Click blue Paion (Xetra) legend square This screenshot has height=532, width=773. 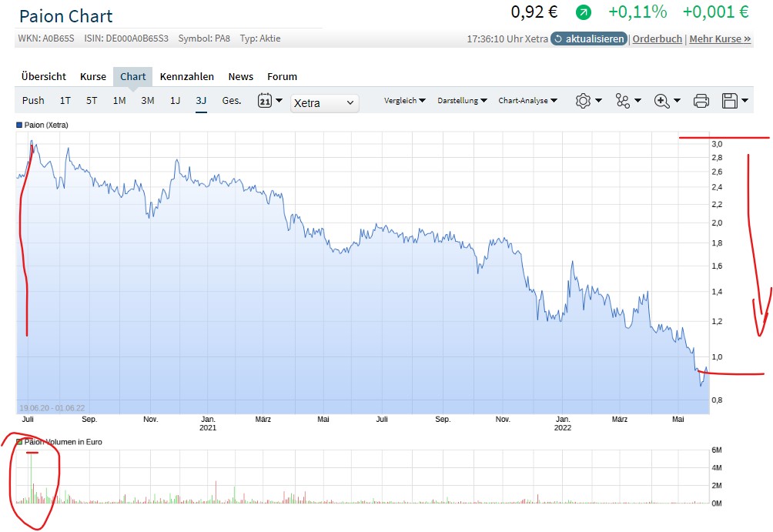(19, 125)
